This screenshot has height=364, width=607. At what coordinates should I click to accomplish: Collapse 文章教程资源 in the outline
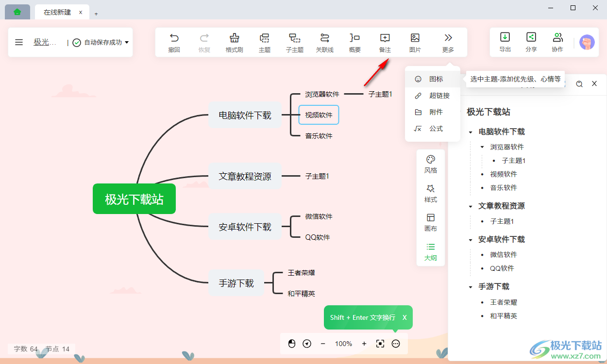471,206
